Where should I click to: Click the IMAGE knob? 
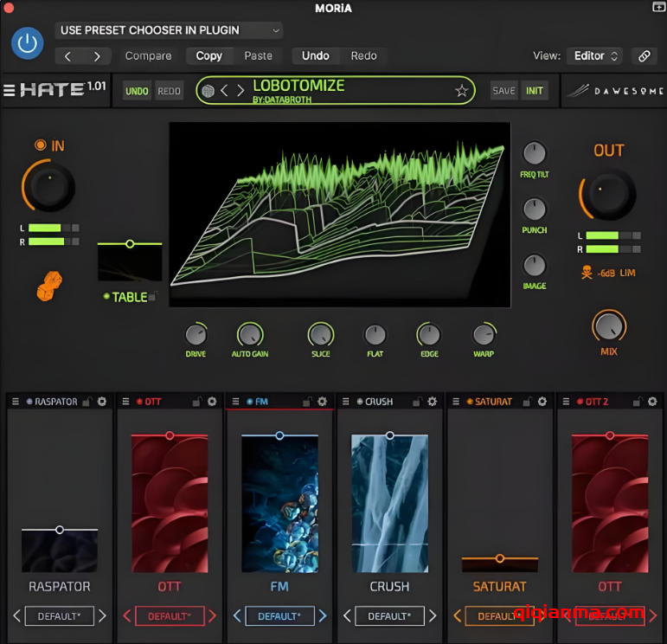point(535,265)
